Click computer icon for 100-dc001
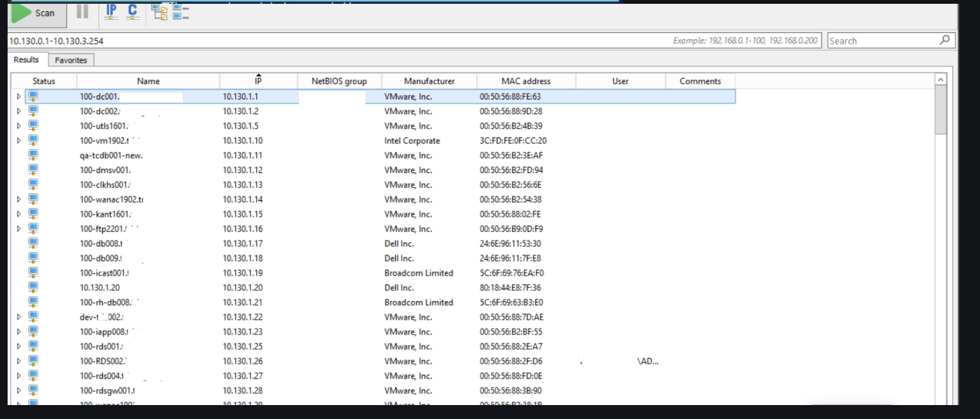 (34, 96)
